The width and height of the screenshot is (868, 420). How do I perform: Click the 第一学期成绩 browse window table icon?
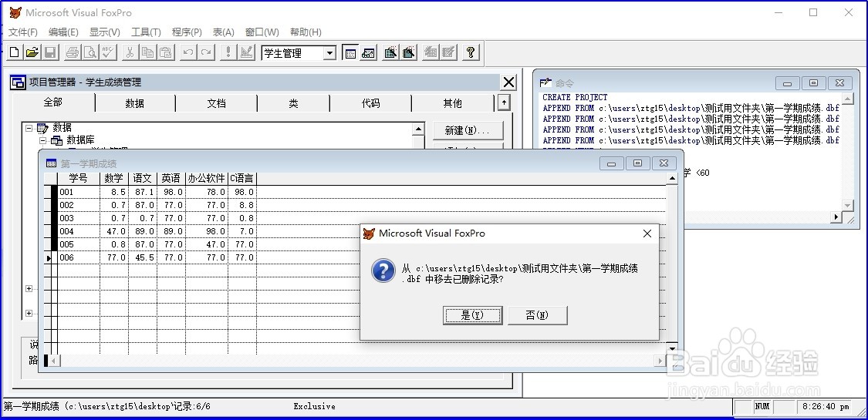tap(51, 163)
